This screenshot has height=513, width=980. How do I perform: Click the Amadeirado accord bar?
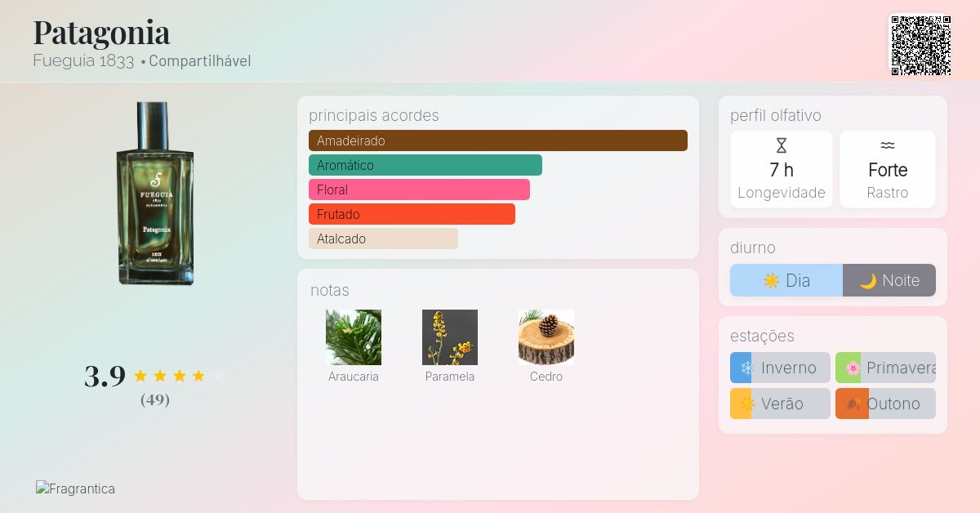pos(497,141)
